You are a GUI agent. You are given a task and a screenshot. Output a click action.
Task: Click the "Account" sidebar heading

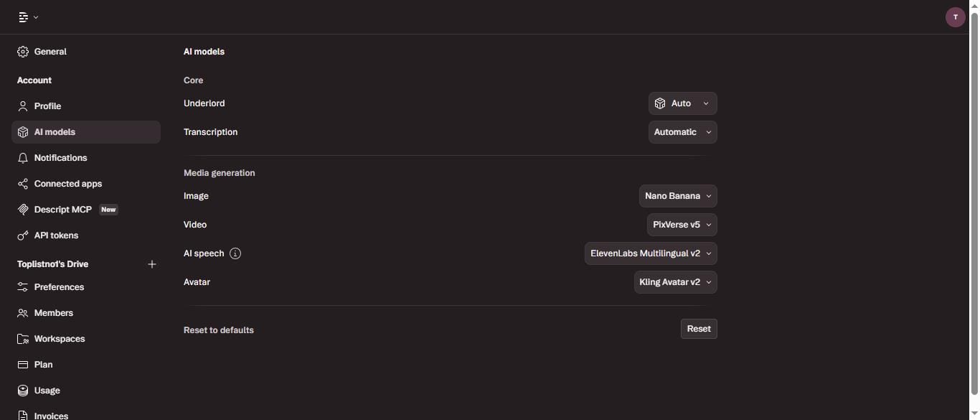(34, 80)
